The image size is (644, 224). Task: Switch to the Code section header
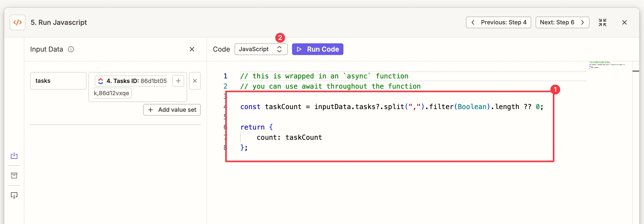(221, 49)
